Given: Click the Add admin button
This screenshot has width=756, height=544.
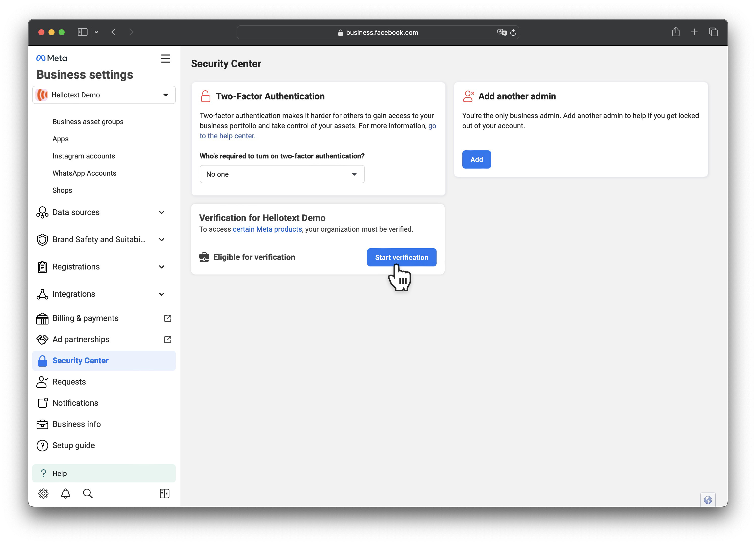Looking at the screenshot, I should pos(476,159).
